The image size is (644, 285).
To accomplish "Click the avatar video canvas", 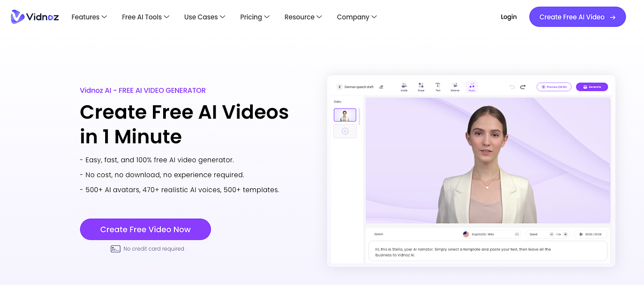I will 488,160.
